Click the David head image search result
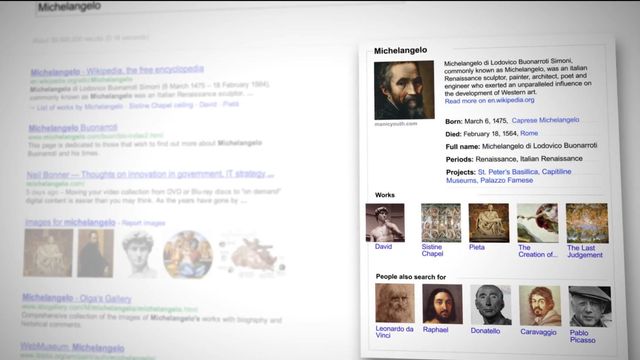Screen dimensions: 640x360 [139, 254]
